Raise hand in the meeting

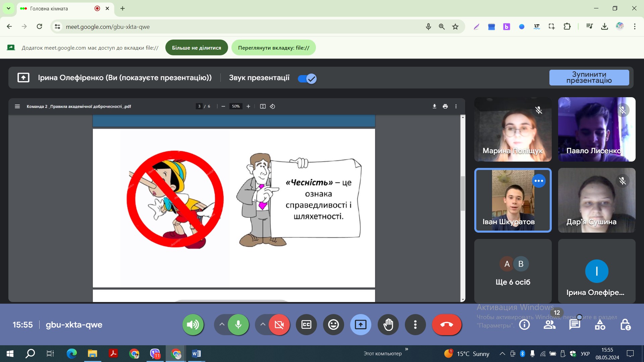pyautogui.click(x=388, y=324)
